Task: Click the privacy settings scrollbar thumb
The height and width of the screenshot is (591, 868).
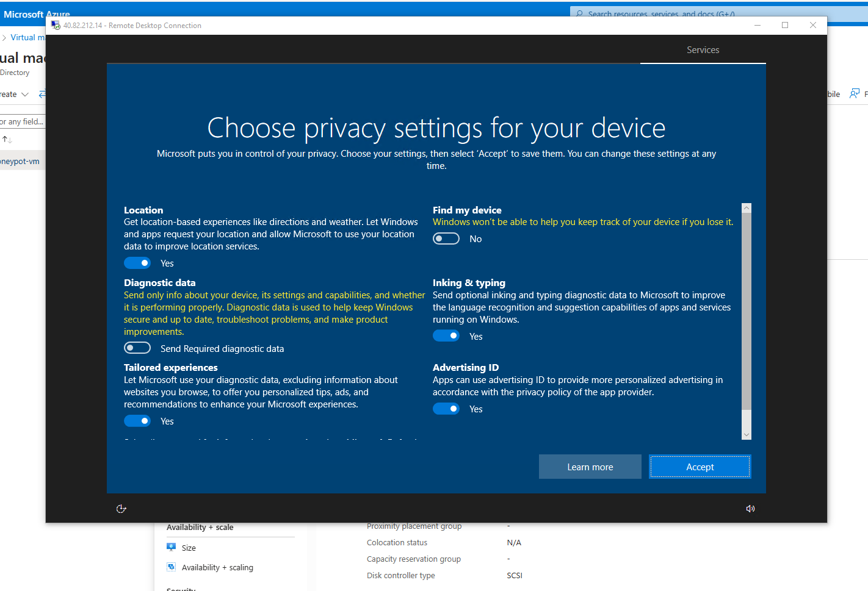Action: click(x=746, y=311)
